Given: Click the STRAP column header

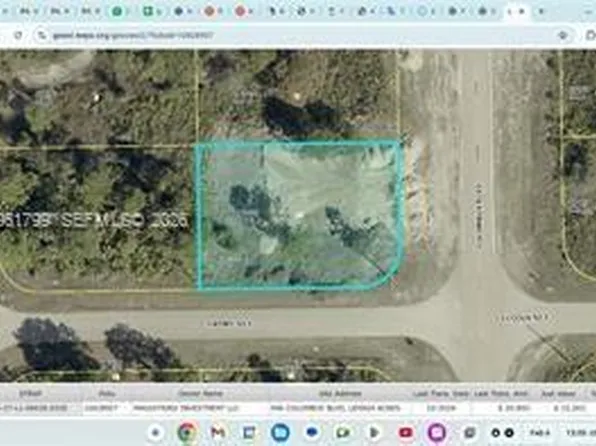Looking at the screenshot, I should pyautogui.click(x=30, y=394).
